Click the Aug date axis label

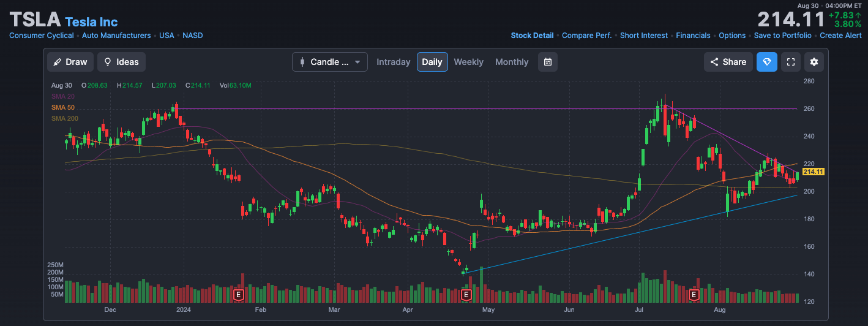point(720,309)
